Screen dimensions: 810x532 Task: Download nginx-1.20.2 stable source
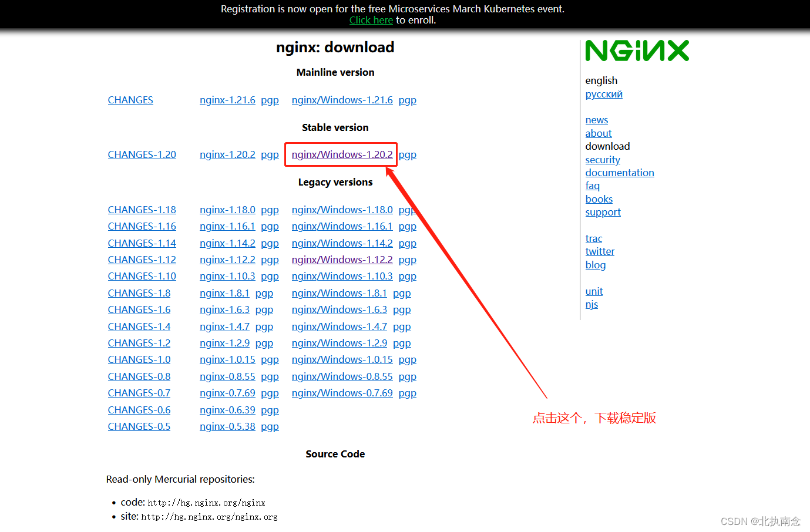tap(227, 154)
